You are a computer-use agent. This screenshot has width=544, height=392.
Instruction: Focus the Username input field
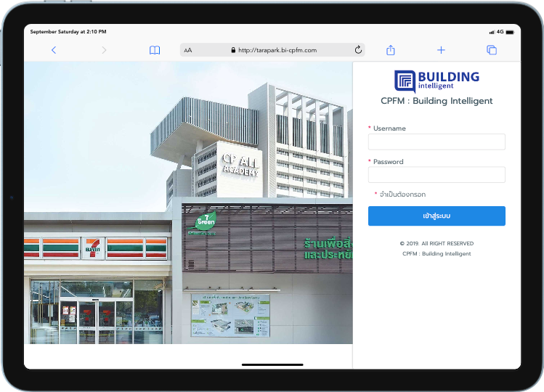coord(437,142)
